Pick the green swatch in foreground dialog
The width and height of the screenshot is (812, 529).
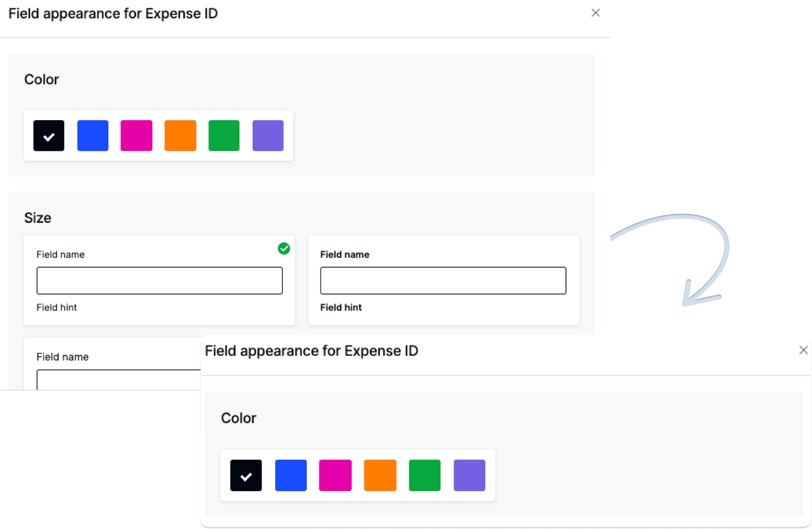[x=425, y=475]
